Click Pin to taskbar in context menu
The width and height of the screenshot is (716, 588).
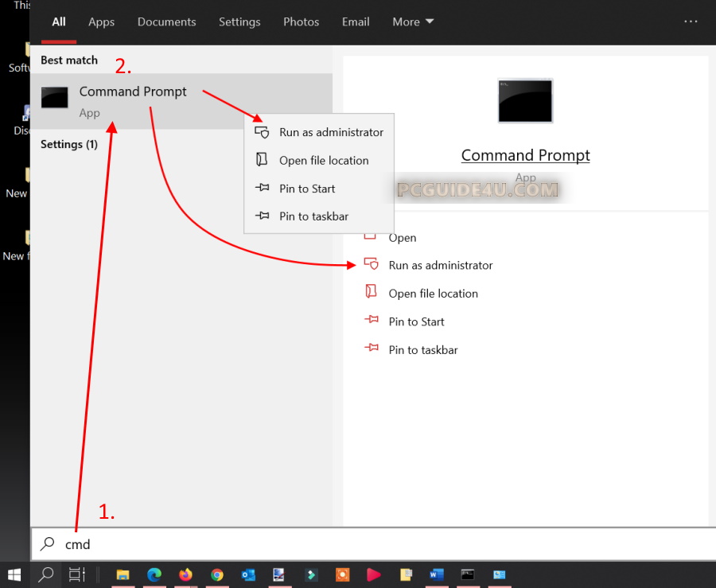[313, 216]
